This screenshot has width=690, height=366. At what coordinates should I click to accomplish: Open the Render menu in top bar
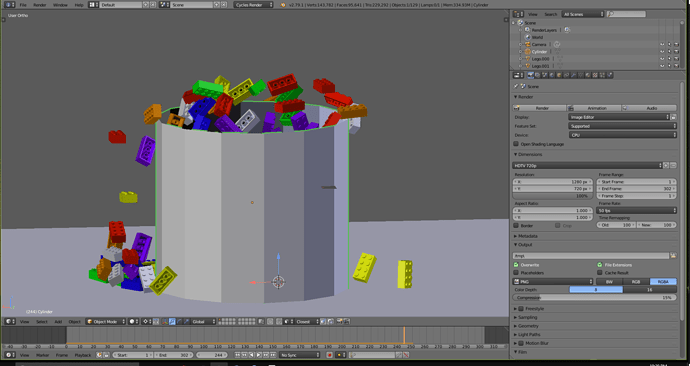[x=40, y=5]
